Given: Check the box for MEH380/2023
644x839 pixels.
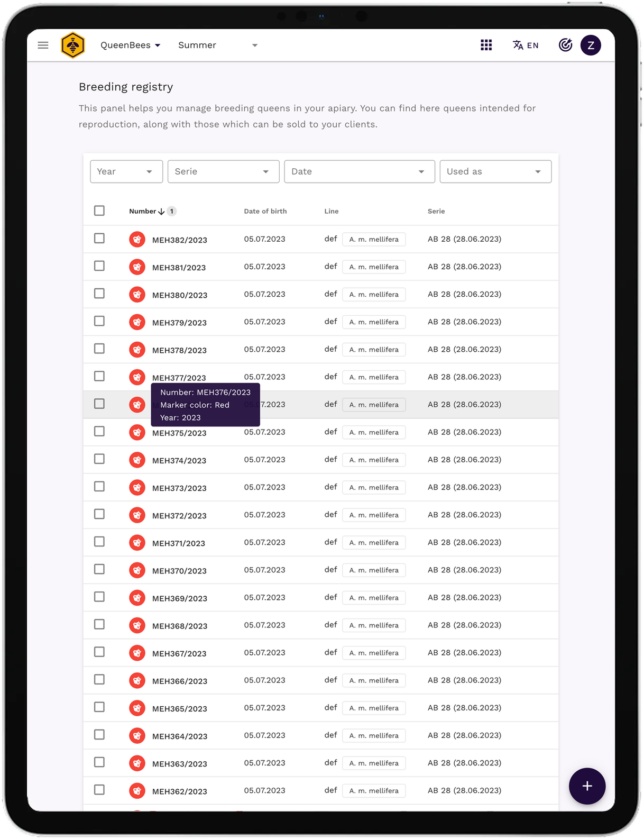Looking at the screenshot, I should click(99, 294).
